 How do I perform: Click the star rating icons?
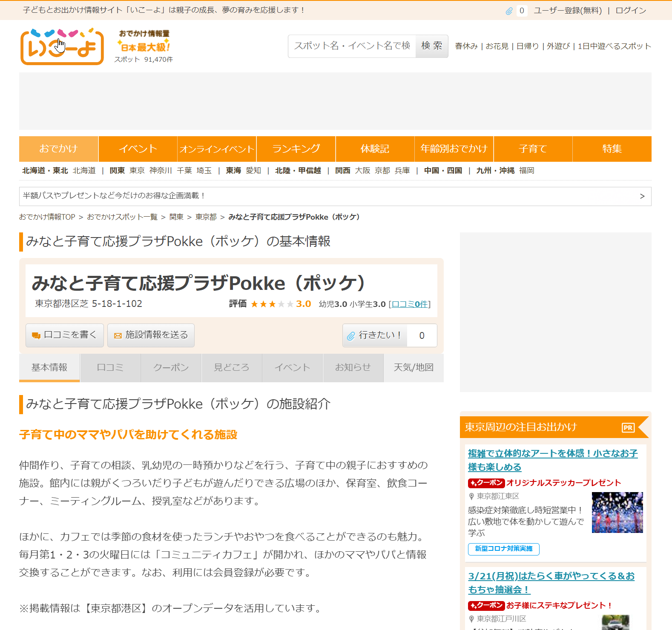[x=272, y=304]
